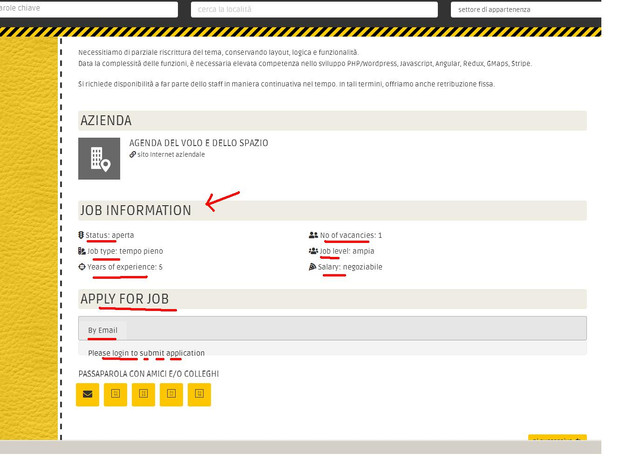Image resolution: width=640 pixels, height=457 pixels.
Task: Click the No of vacancies people icon
Action: point(313,235)
